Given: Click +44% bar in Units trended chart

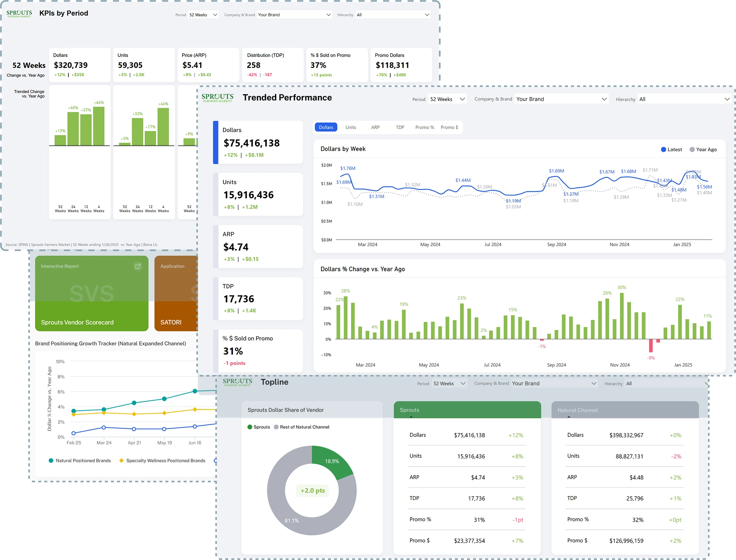Looking at the screenshot, I should tap(163, 127).
